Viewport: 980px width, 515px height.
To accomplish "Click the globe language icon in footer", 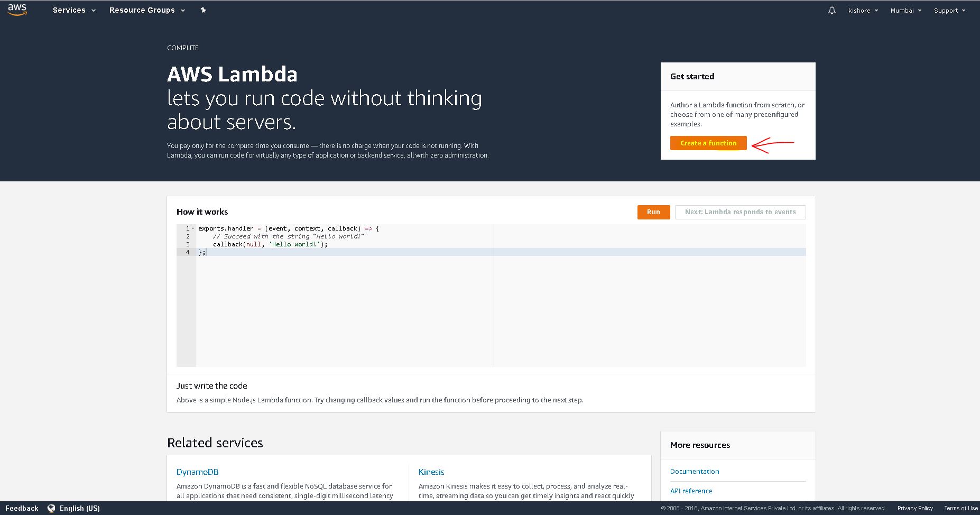I will (x=51, y=508).
